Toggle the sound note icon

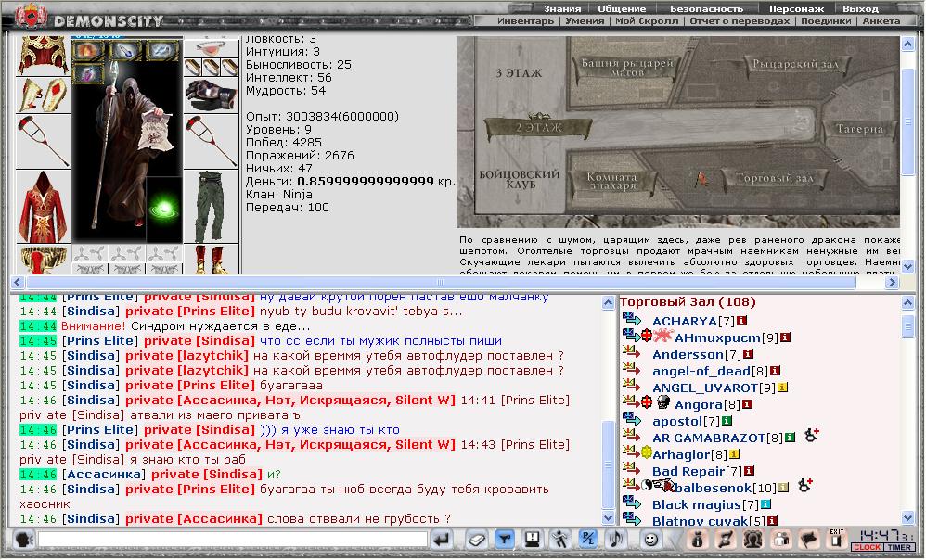tap(615, 540)
